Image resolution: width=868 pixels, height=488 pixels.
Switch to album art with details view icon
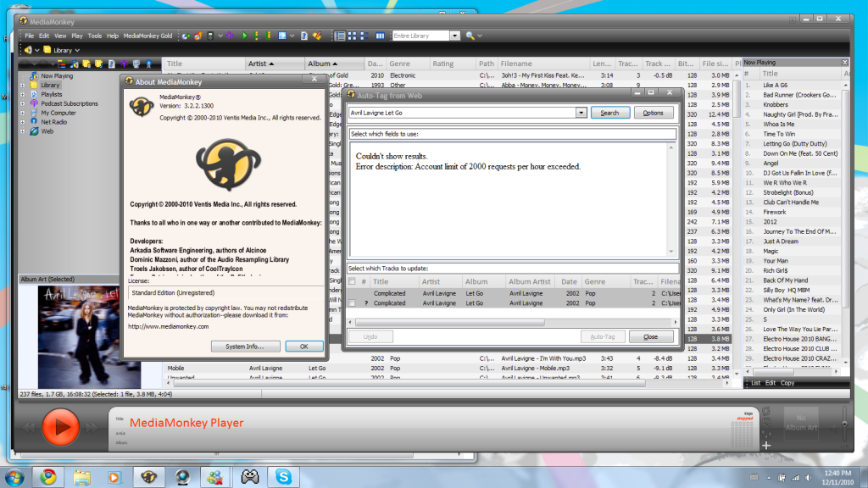364,36
